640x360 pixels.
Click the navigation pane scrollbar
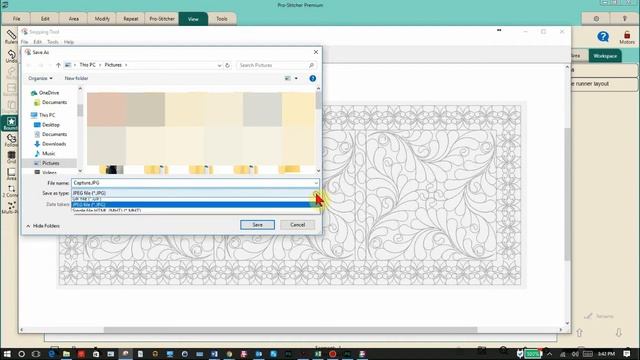pyautogui.click(x=80, y=110)
